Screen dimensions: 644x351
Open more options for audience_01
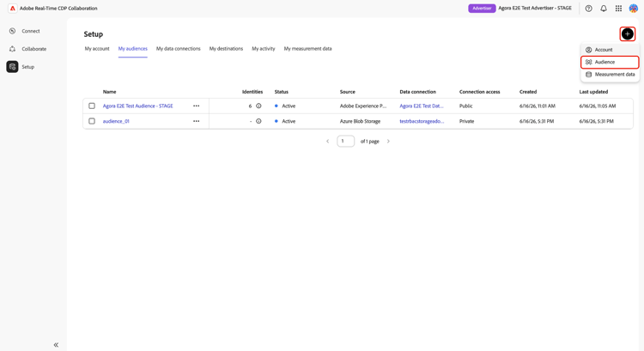[x=197, y=121]
